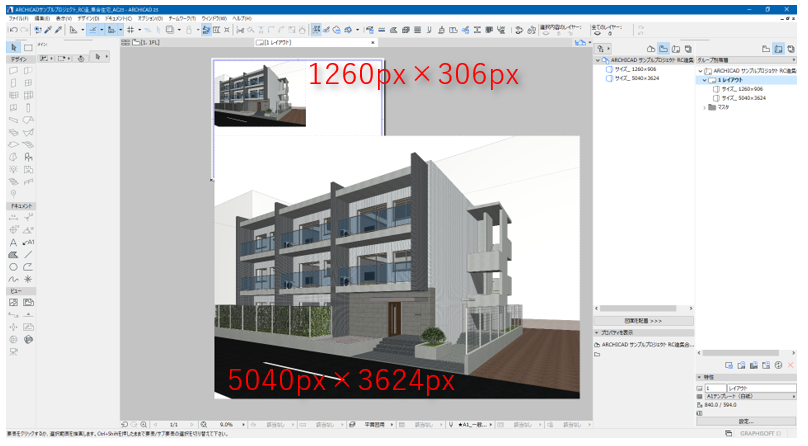The height and width of the screenshot is (446, 808).
Task: Open the 編集(E) menu
Action: (x=42, y=19)
